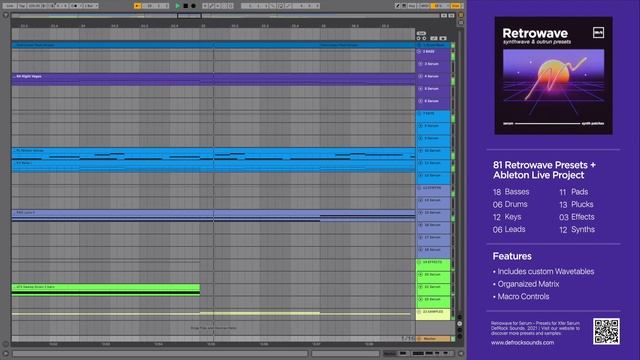Select the green drum clip on track 21
Viewport: 640px width, 360px height.
tap(106, 289)
